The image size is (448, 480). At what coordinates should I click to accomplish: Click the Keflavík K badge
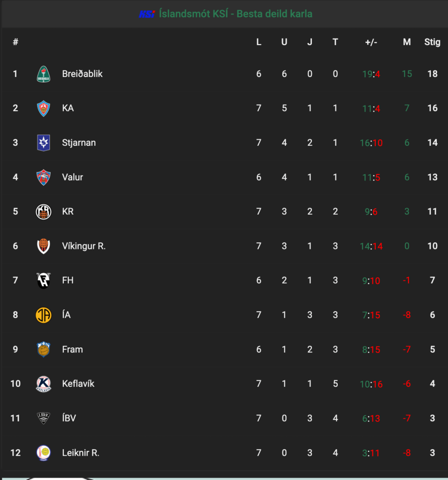click(44, 384)
